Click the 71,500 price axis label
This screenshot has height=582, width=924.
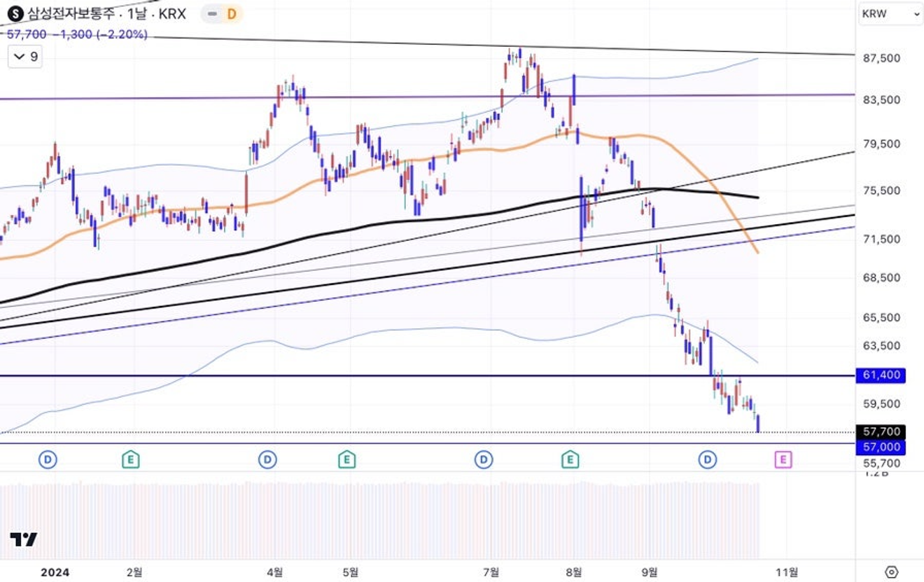[882, 239]
